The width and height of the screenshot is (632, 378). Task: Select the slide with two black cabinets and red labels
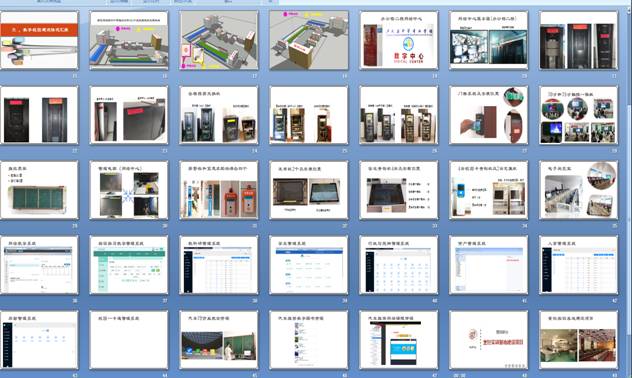(39, 115)
